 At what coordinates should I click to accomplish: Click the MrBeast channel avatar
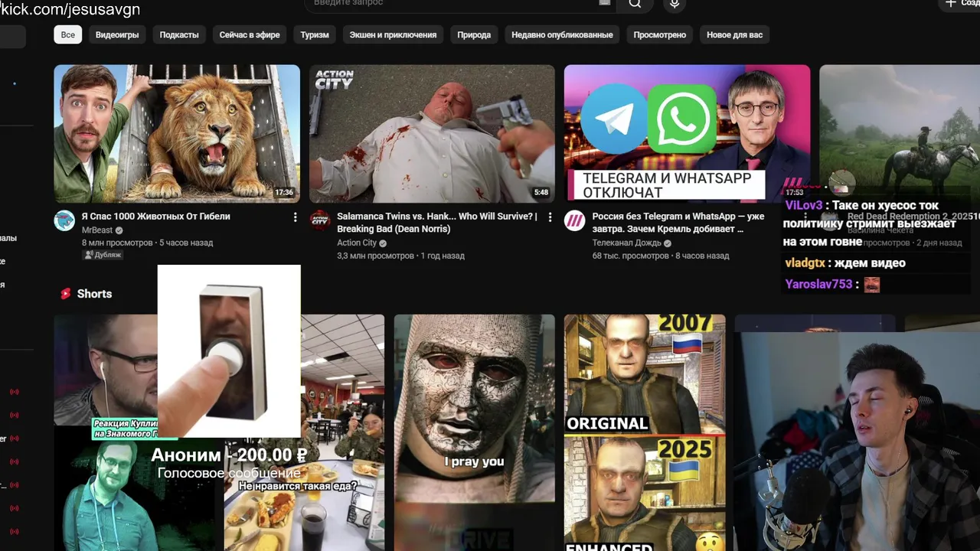point(64,220)
